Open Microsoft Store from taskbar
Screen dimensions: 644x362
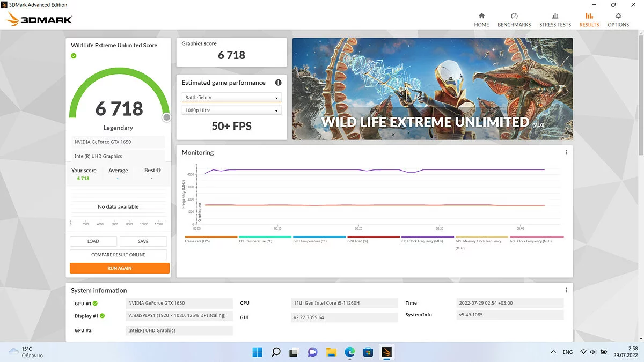pyautogui.click(x=368, y=352)
